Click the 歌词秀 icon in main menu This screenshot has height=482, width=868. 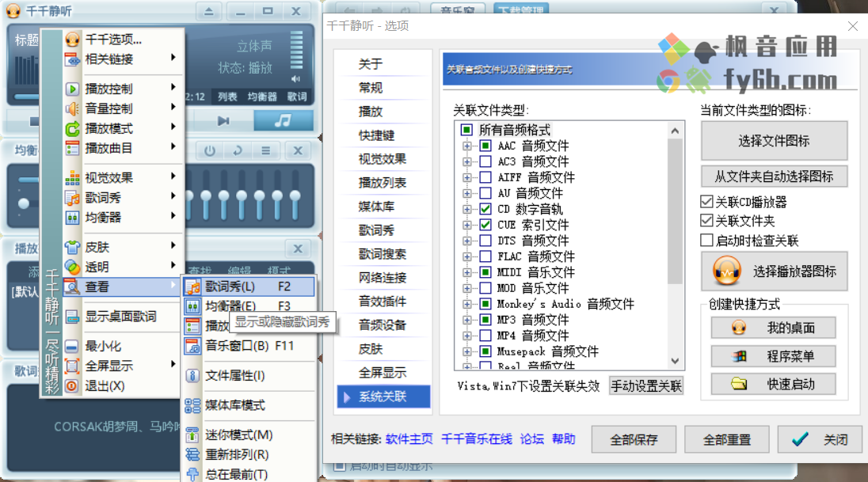73,198
